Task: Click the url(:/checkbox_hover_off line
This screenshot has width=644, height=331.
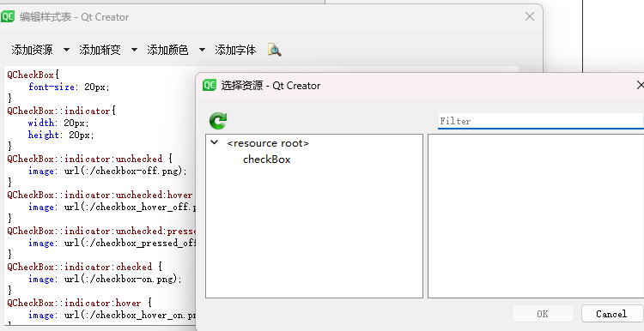Action: (112, 208)
